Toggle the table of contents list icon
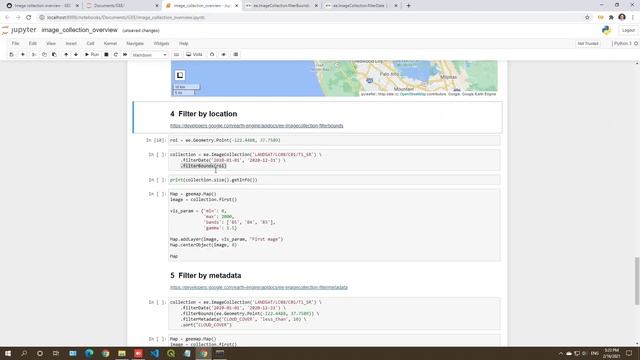Image resolution: width=640 pixels, height=360 pixels. click(236, 54)
